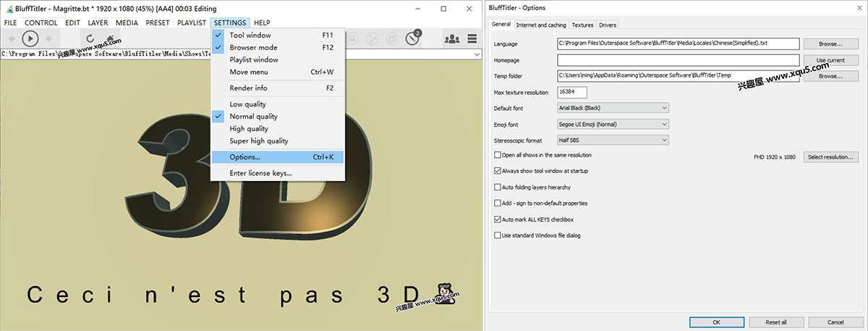Click the Reset all button
Image resolution: width=868 pixels, height=331 pixels.
776,322
